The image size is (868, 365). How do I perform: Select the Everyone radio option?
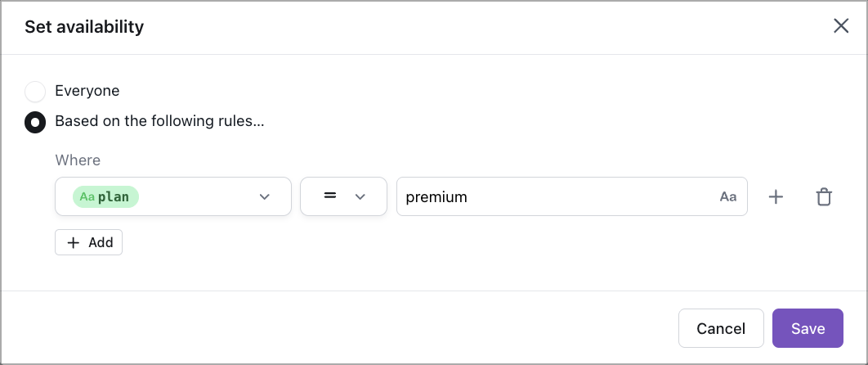click(35, 92)
